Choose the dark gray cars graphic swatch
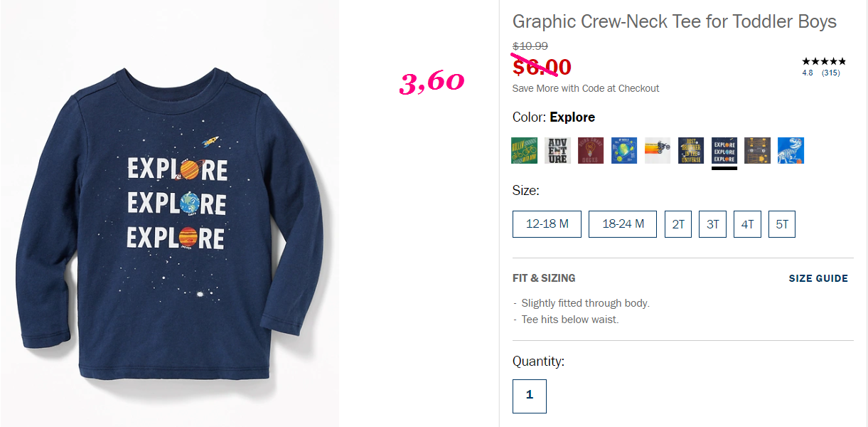Viewport: 868px width, 427px height. (757, 150)
